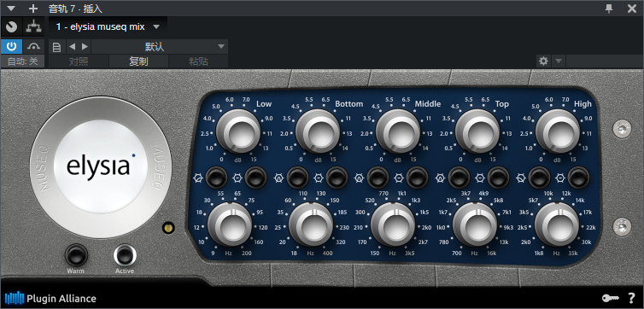
Task: Click the Middle band gain knob
Action: 397,131
